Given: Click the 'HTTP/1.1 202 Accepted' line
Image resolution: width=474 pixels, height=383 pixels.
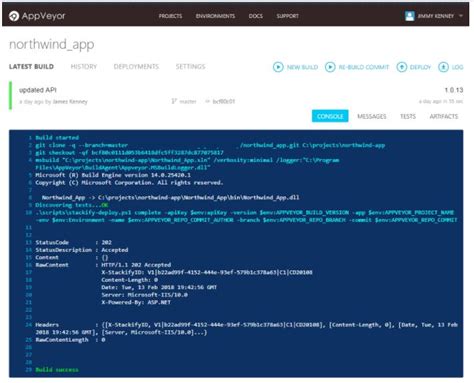Looking at the screenshot, I should pos(136,265).
